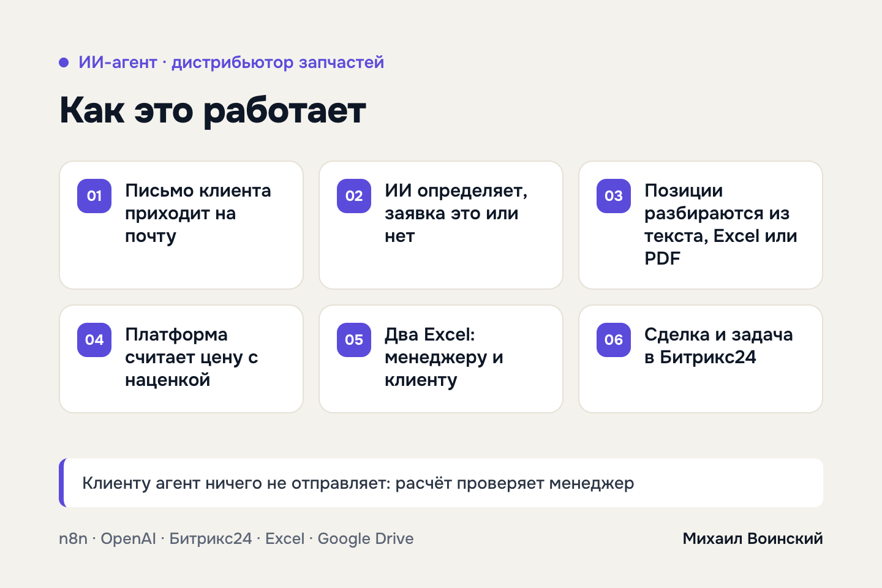Click "Позиции разбираются из текста, Excel или PDF"

721,224
